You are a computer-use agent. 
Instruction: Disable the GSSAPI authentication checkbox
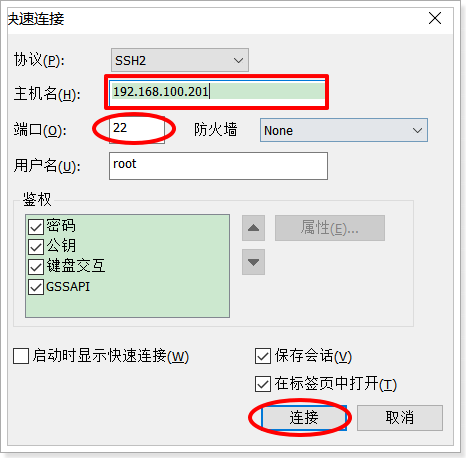pos(36,287)
